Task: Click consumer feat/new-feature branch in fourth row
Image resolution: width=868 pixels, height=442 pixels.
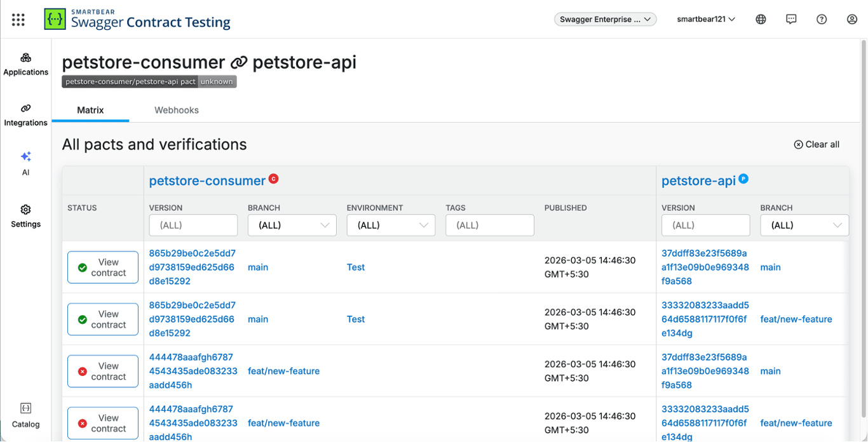Action: tap(284, 423)
